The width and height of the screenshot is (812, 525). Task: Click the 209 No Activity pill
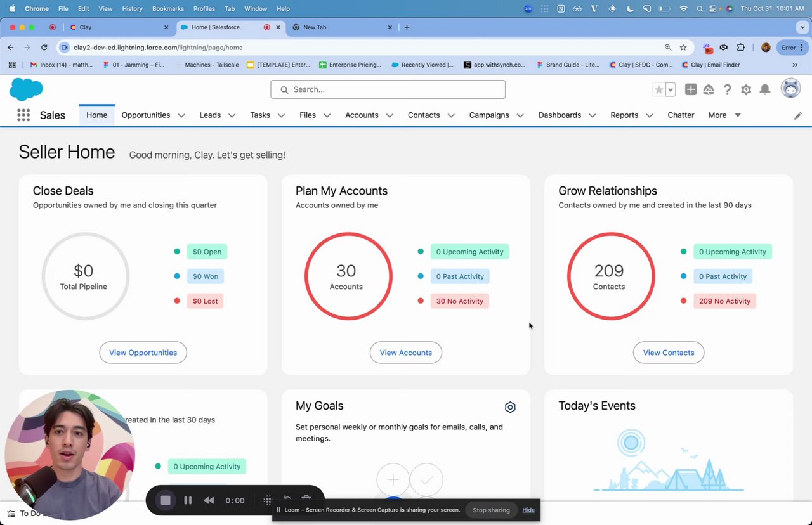(724, 301)
